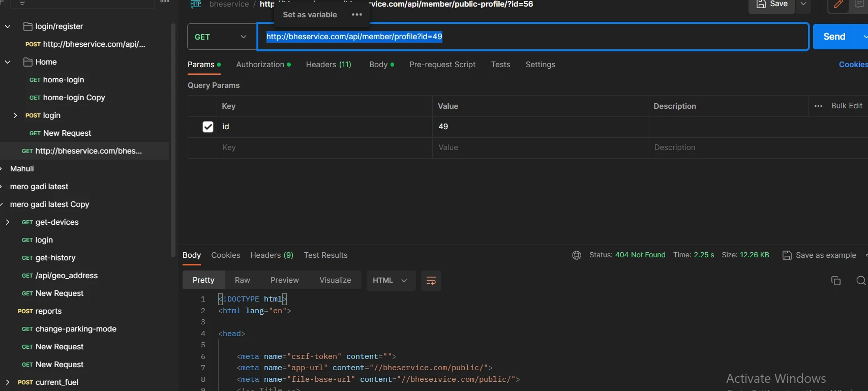Click the search response icon
Viewport: 868px width, 391px height.
pyautogui.click(x=861, y=281)
